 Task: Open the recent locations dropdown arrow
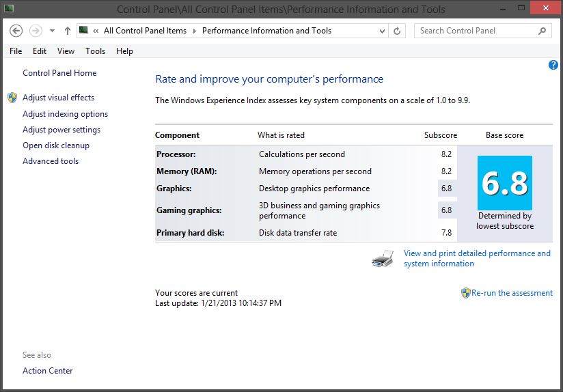point(52,31)
